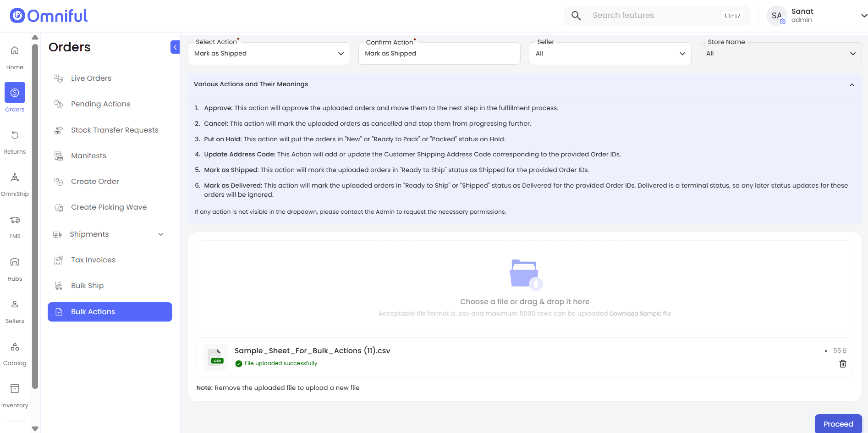This screenshot has height=433, width=868.
Task: Collapse Various Actions and Their Meanings section
Action: 852,85
